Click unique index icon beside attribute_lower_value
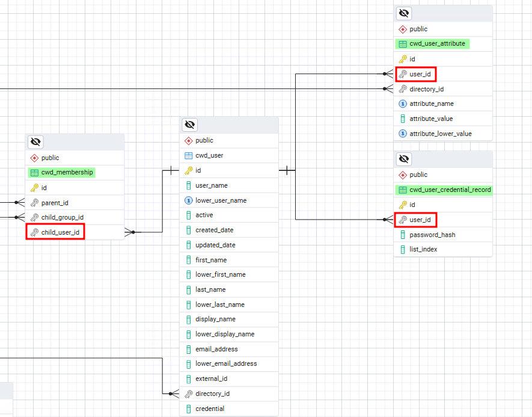Viewport: 532px width, 417px height. pos(402,134)
